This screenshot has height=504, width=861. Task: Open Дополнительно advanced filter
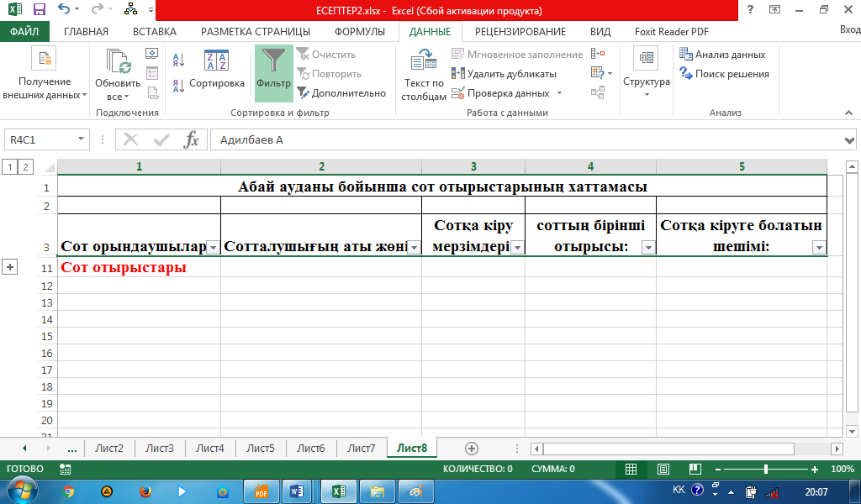click(x=341, y=92)
